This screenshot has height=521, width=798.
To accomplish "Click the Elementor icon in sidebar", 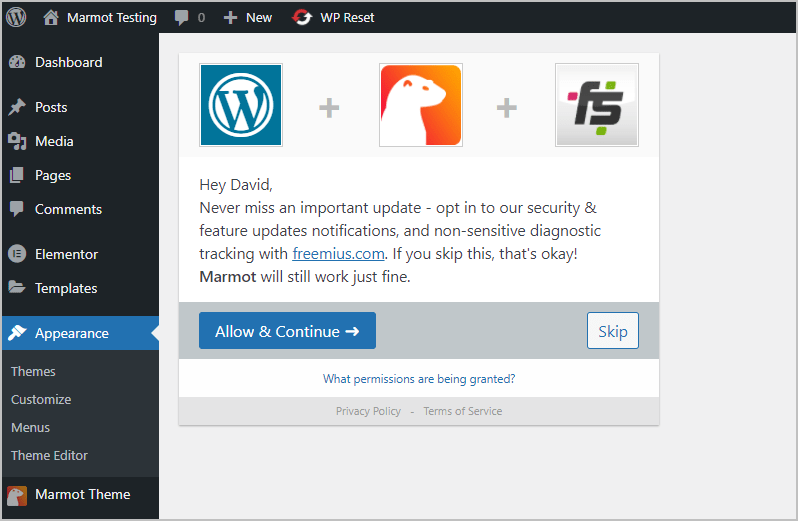I will 16,254.
